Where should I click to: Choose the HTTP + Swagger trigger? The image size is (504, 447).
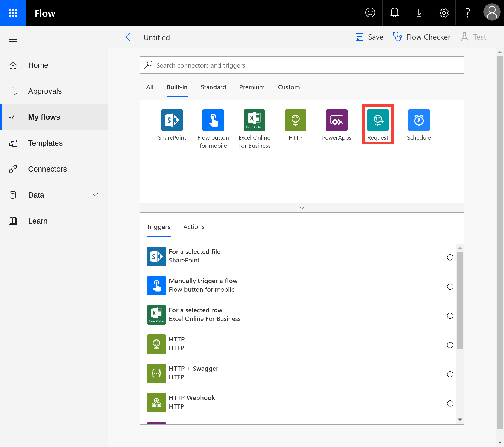(x=298, y=373)
